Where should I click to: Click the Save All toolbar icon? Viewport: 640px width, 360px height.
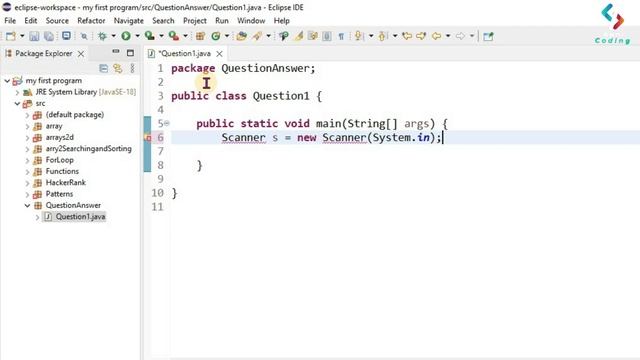[49, 36]
